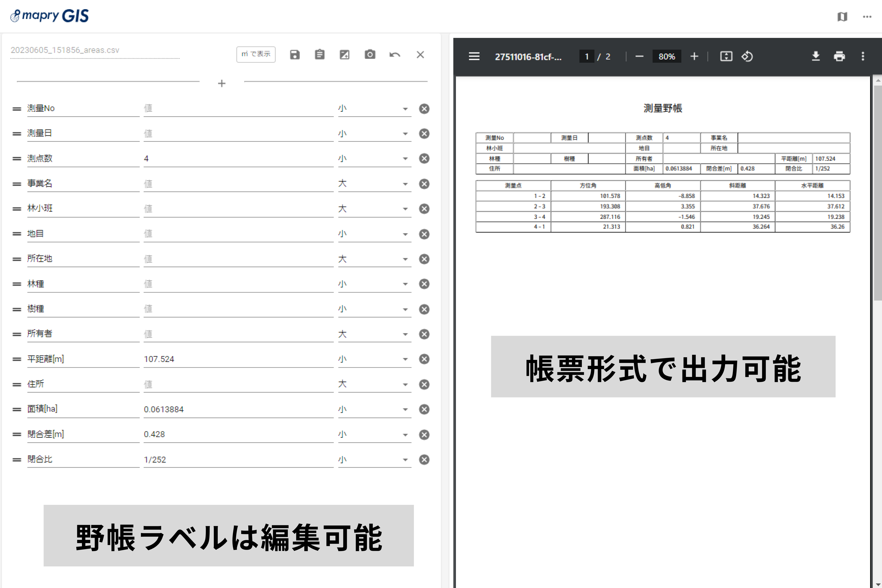Zoom in the PDF with plus
This screenshot has width=882, height=588.
point(694,57)
